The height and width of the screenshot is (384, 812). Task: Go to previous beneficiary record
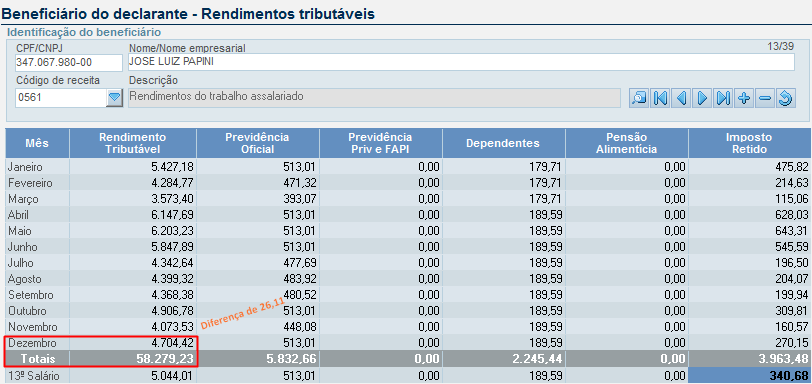tap(681, 98)
